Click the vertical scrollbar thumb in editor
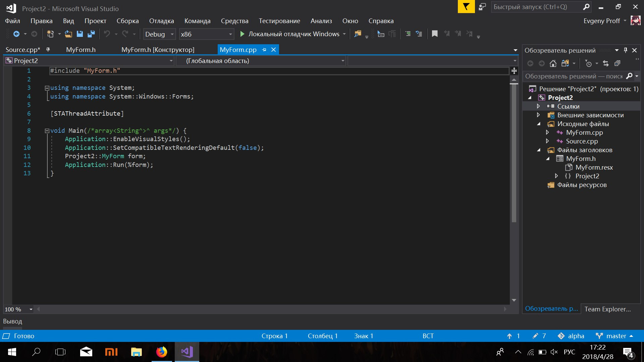Viewport: 644px width, 362px height. click(x=514, y=153)
